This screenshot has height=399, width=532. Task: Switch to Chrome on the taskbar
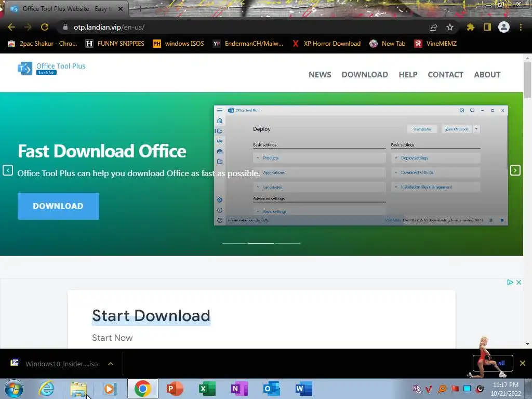142,389
